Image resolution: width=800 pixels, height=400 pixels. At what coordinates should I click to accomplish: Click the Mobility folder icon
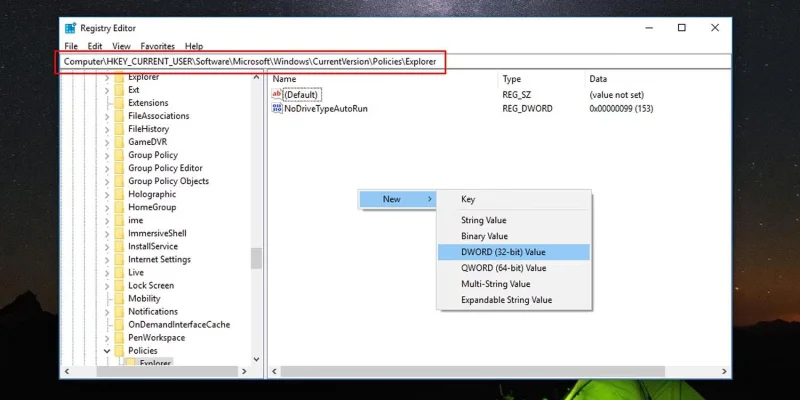[119, 298]
